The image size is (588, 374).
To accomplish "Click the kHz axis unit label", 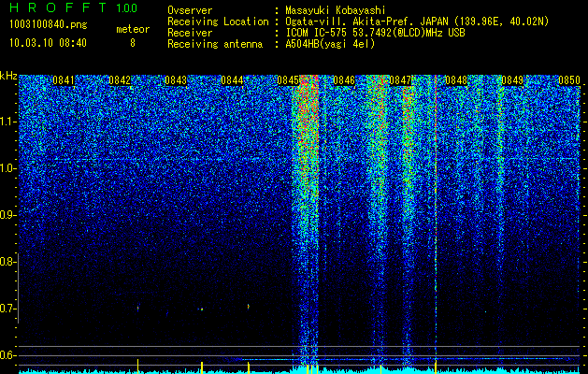I will click(x=8, y=76).
